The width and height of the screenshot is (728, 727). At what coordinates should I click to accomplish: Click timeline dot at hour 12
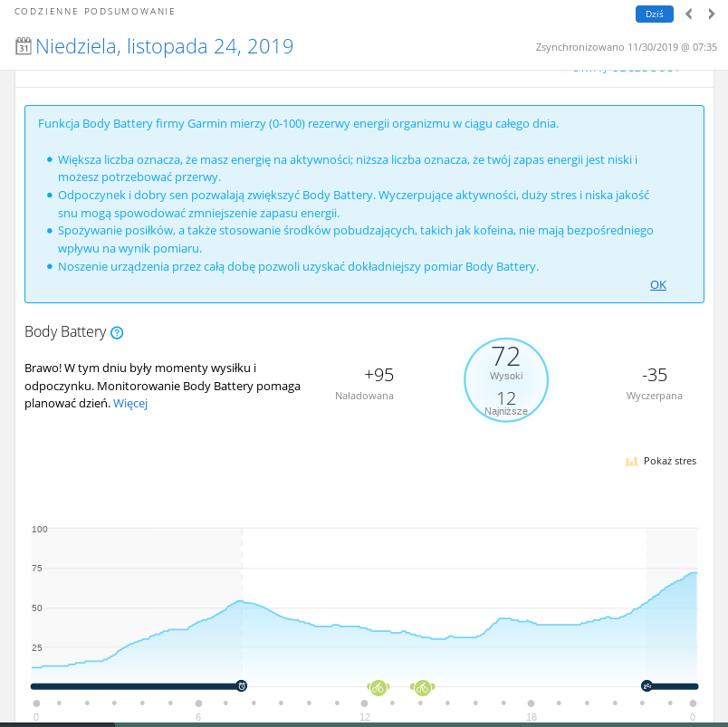(x=365, y=703)
